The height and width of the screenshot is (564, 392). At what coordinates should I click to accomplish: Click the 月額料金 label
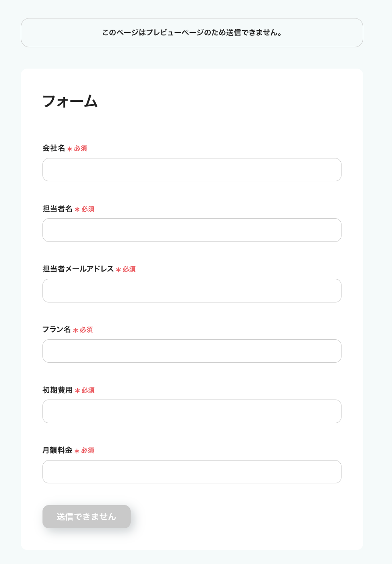(x=57, y=450)
